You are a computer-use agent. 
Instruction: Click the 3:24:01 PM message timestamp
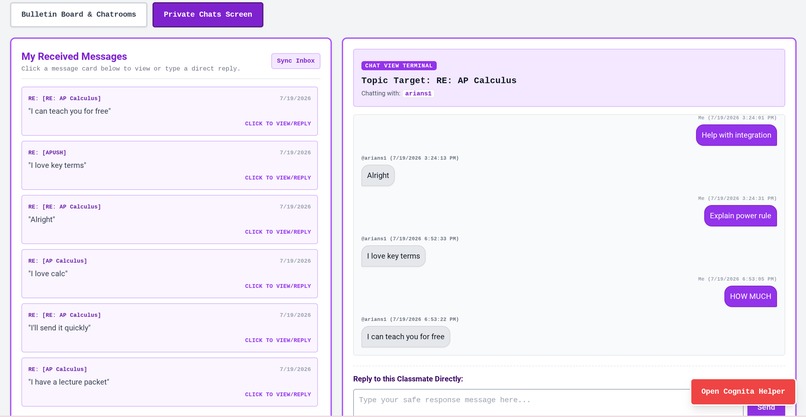point(737,118)
